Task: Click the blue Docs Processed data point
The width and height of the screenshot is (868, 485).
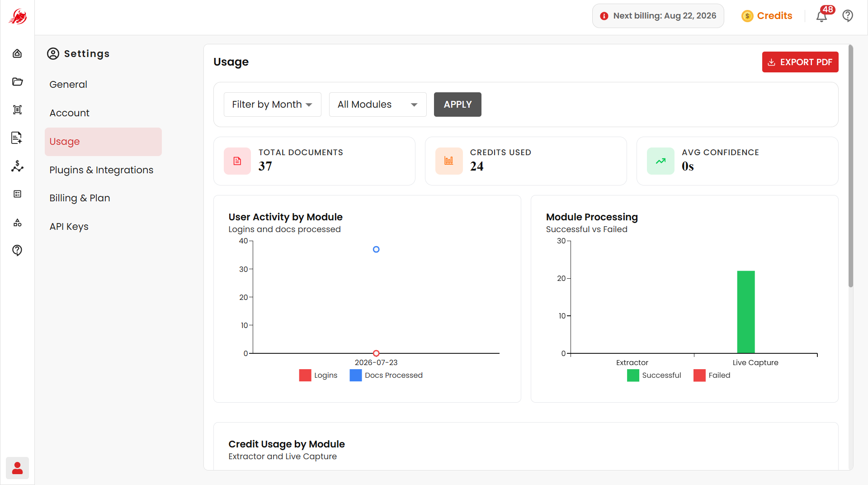Action: [376, 249]
